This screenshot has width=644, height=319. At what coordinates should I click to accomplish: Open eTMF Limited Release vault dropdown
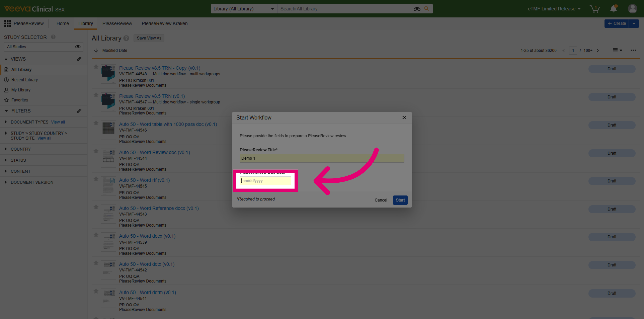coord(554,9)
